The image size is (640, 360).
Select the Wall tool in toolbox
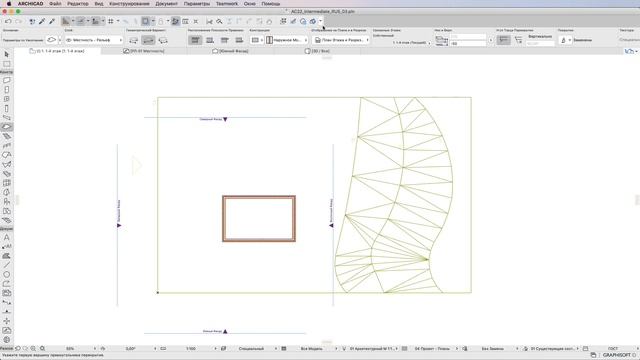click(x=7, y=80)
